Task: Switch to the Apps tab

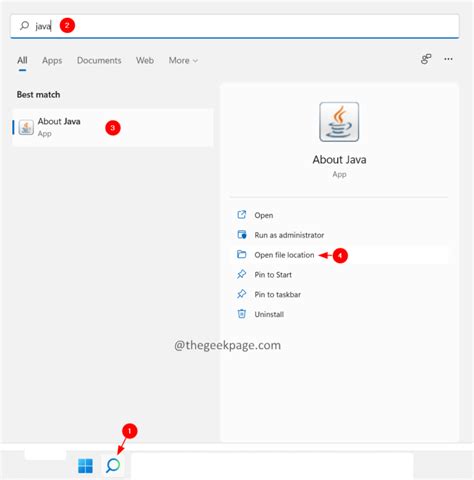Action: (52, 60)
